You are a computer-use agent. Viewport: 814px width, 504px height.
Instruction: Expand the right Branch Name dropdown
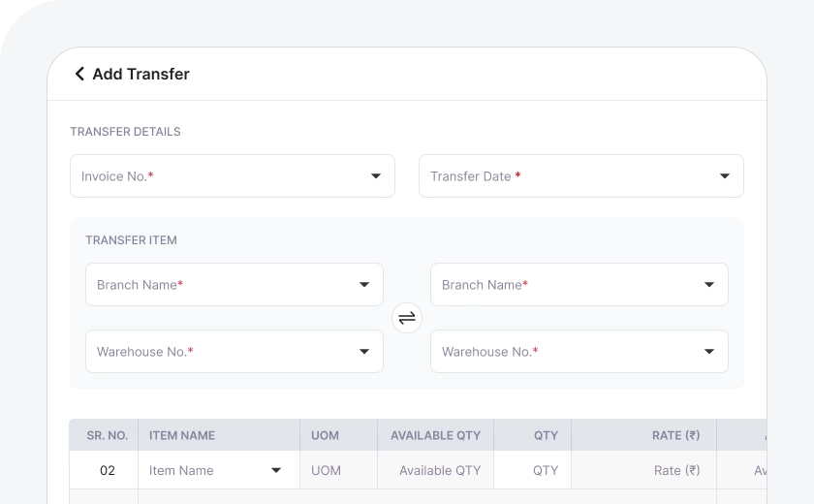pyautogui.click(x=579, y=285)
